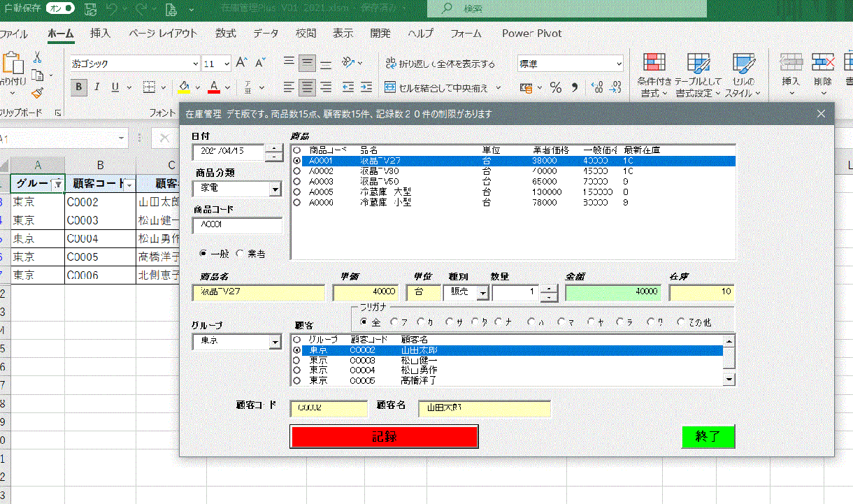Open the グループ column filter in sheet
Screen dimensions: 853x504
pos(58,184)
